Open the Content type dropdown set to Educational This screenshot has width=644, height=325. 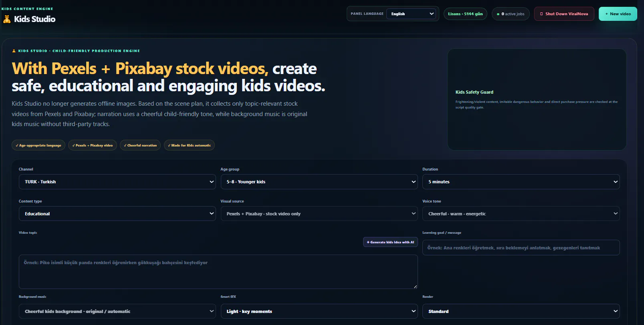[117, 214]
